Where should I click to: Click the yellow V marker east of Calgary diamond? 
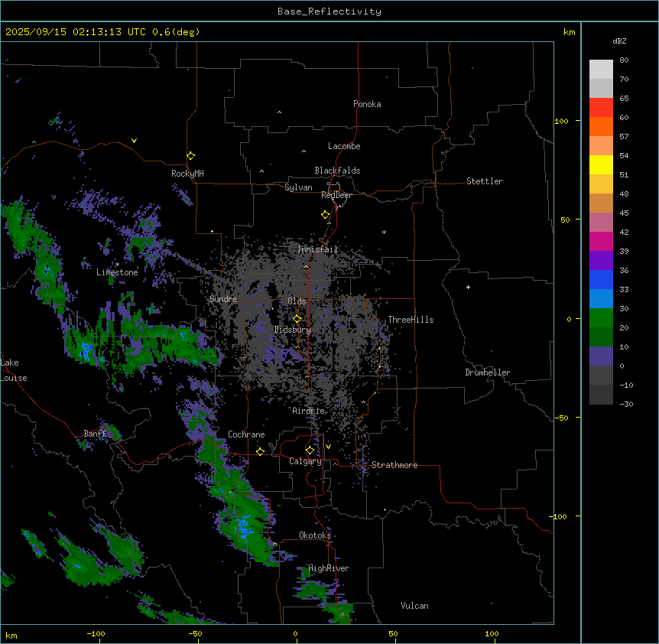[328, 447]
